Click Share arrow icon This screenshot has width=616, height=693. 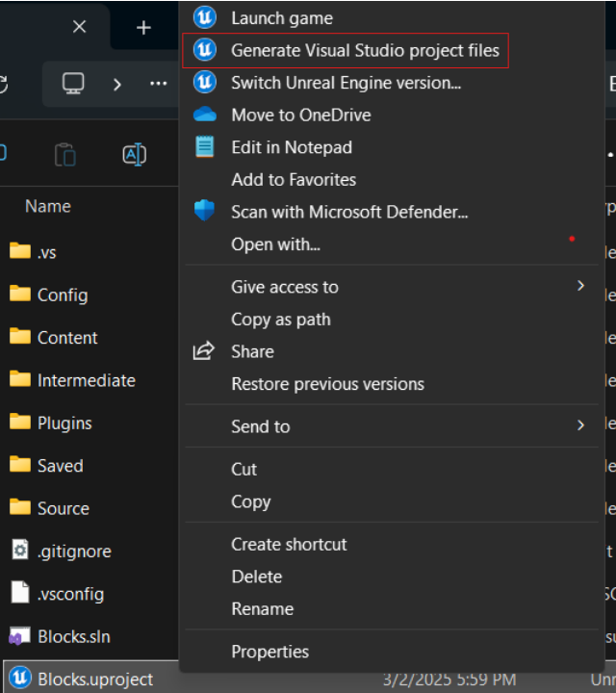pos(204,351)
